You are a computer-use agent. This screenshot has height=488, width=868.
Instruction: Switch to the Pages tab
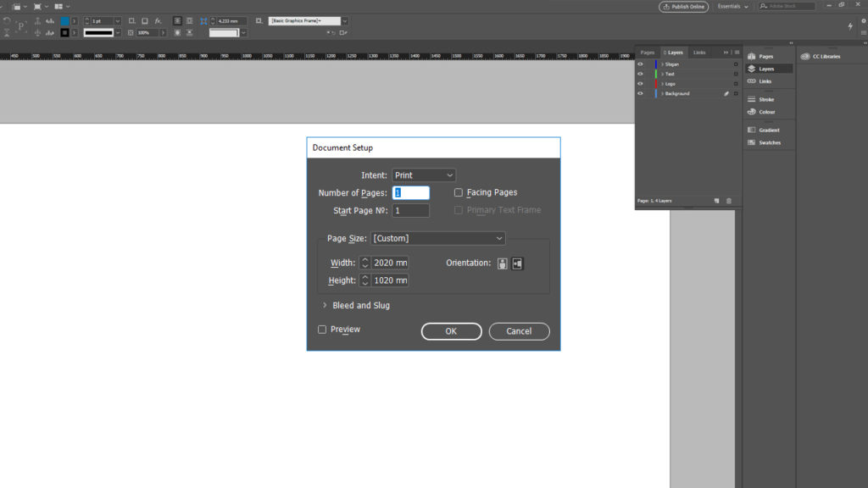[647, 52]
